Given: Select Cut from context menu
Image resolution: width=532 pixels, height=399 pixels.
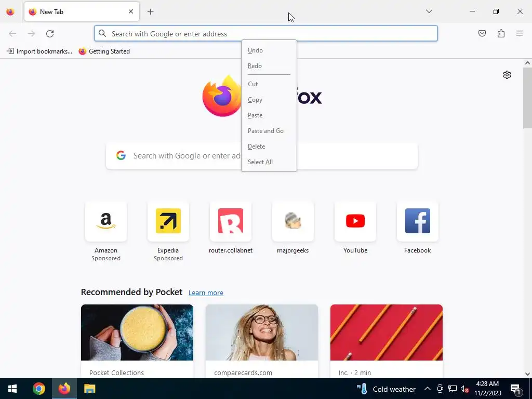Looking at the screenshot, I should (269, 84).
